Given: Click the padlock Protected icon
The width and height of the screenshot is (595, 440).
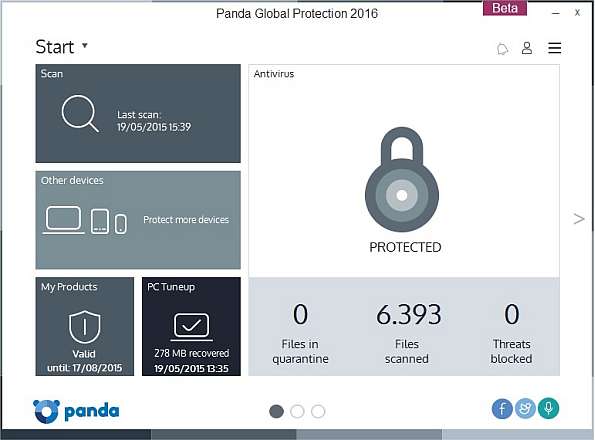Looking at the screenshot, I should tap(402, 179).
